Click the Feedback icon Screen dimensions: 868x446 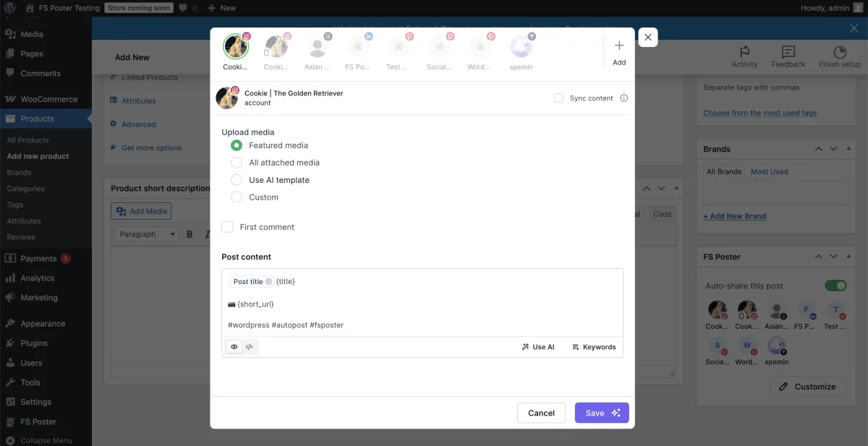788,52
